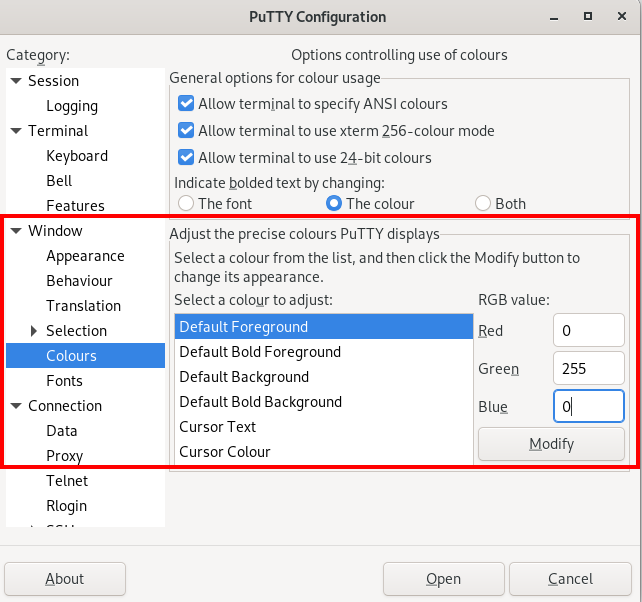The image size is (642, 602).
Task: Collapse the Terminal tree category
Action: coord(16,131)
